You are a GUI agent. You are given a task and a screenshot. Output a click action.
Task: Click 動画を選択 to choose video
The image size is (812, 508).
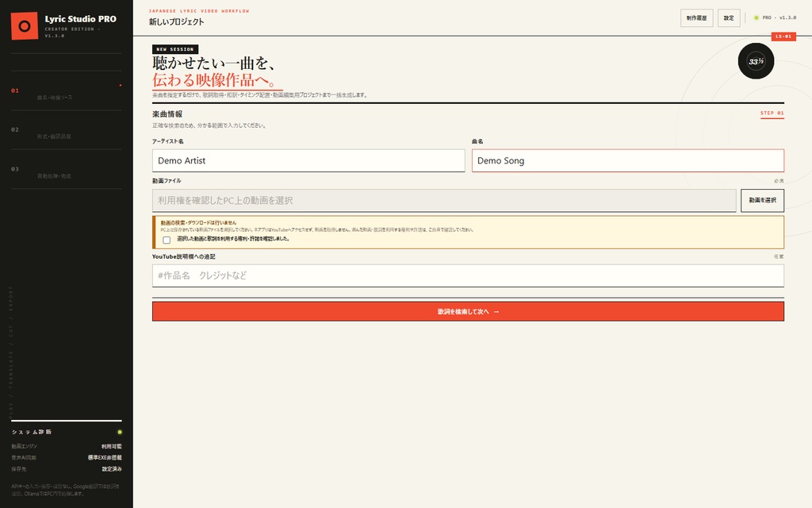click(x=762, y=200)
